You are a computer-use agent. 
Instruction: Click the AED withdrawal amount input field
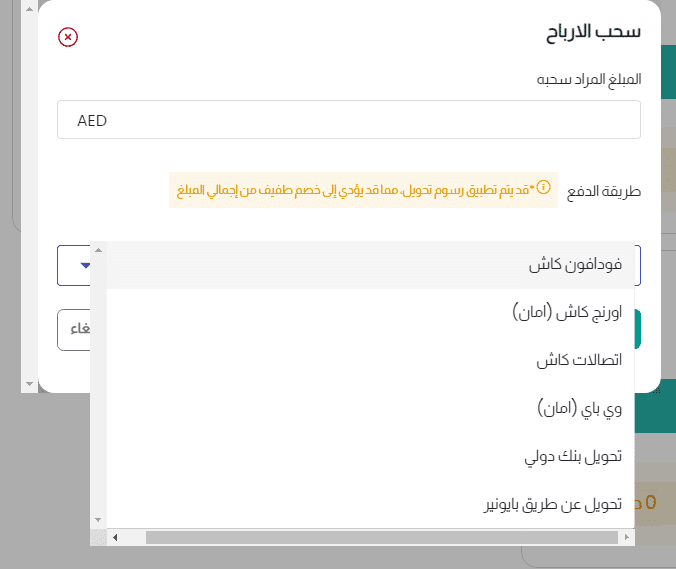tap(348, 120)
